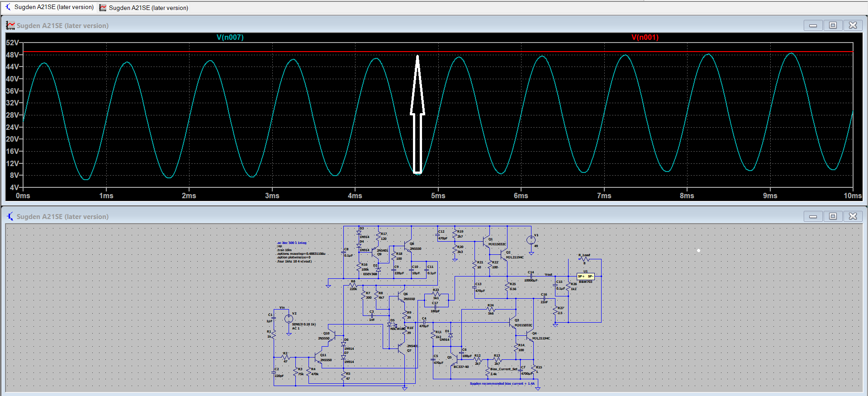Click the V2 input voltage source symbol
This screenshot has width=868, height=396.
289,319
